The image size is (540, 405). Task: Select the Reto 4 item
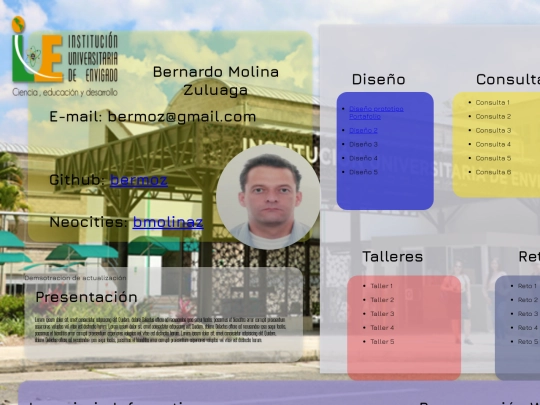(x=528, y=328)
